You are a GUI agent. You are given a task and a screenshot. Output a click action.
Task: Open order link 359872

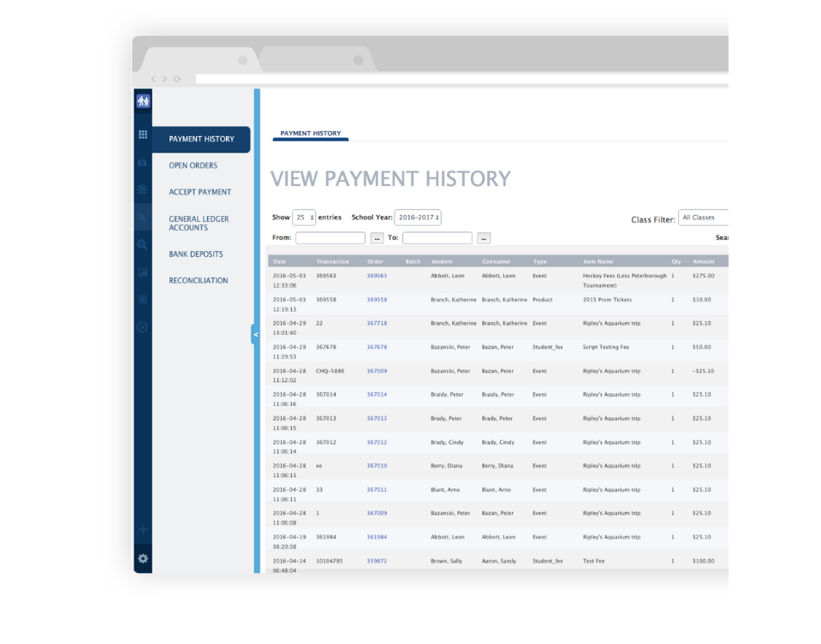click(x=377, y=561)
